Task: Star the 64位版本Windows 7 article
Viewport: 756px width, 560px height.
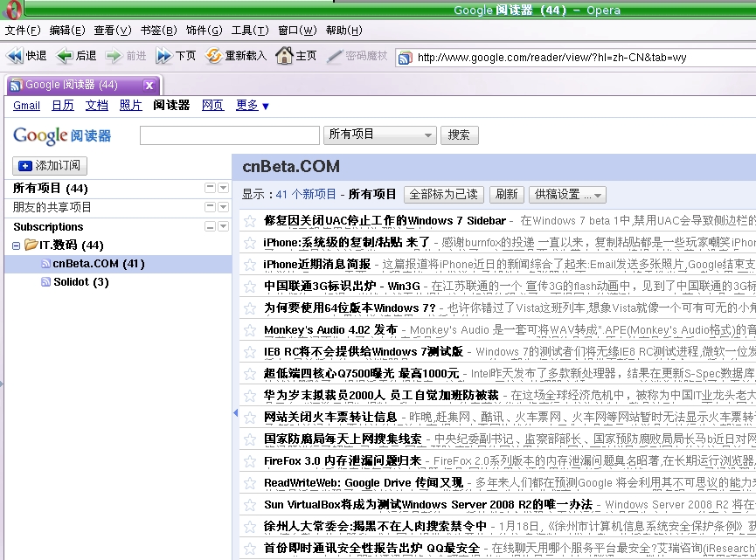Action: click(250, 308)
